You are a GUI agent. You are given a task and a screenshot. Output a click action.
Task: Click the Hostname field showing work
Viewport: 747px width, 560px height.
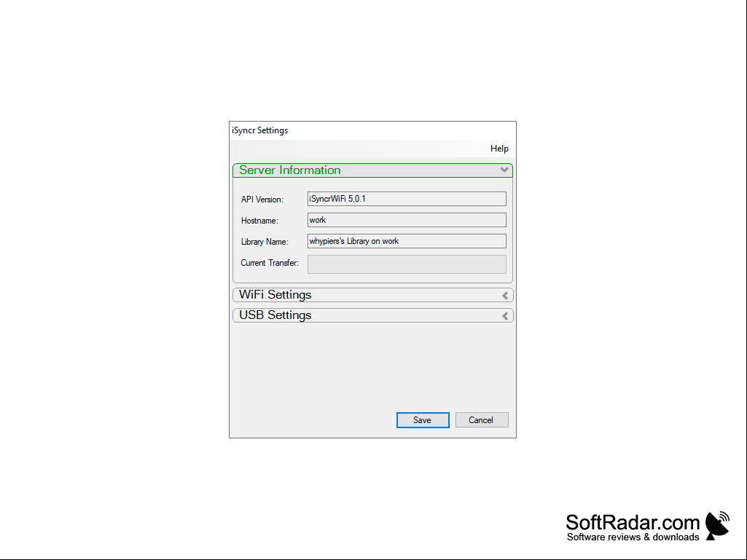[407, 220]
